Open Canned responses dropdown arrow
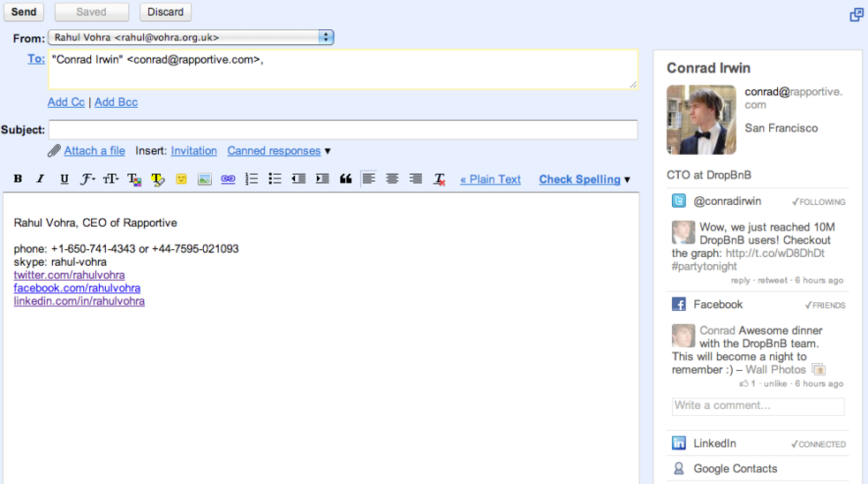This screenshot has height=484, width=868. click(328, 151)
